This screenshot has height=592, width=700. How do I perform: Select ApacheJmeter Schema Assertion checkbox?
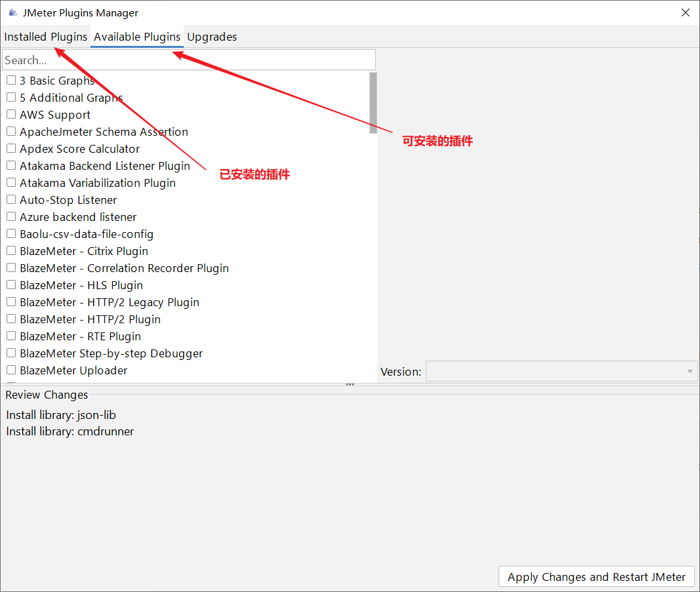[11, 132]
